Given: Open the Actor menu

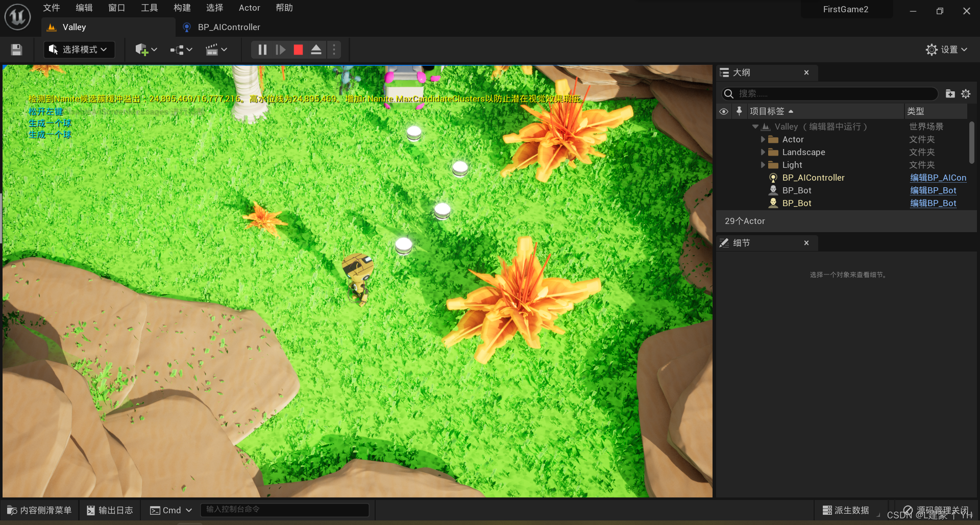Looking at the screenshot, I should (250, 8).
